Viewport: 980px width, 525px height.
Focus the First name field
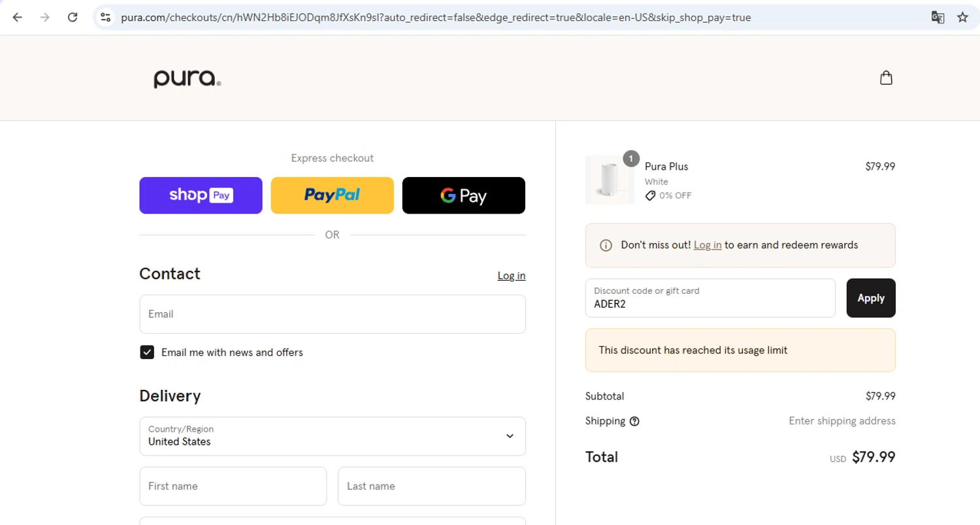click(x=233, y=486)
